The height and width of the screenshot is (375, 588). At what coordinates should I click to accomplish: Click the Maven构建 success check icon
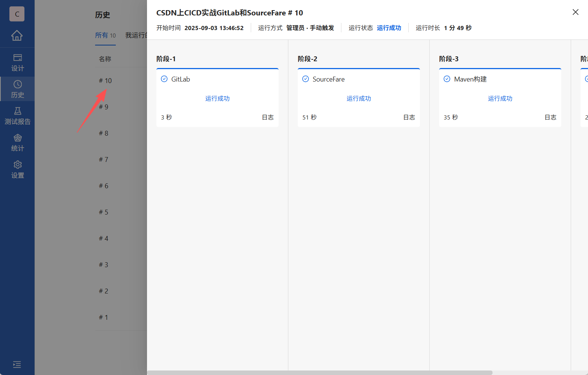click(x=447, y=79)
